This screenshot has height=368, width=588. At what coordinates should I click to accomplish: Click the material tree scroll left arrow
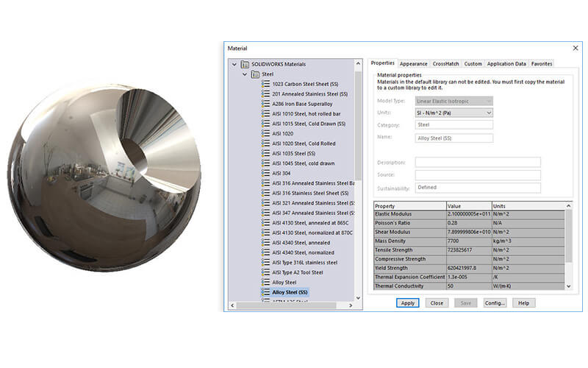click(x=232, y=305)
